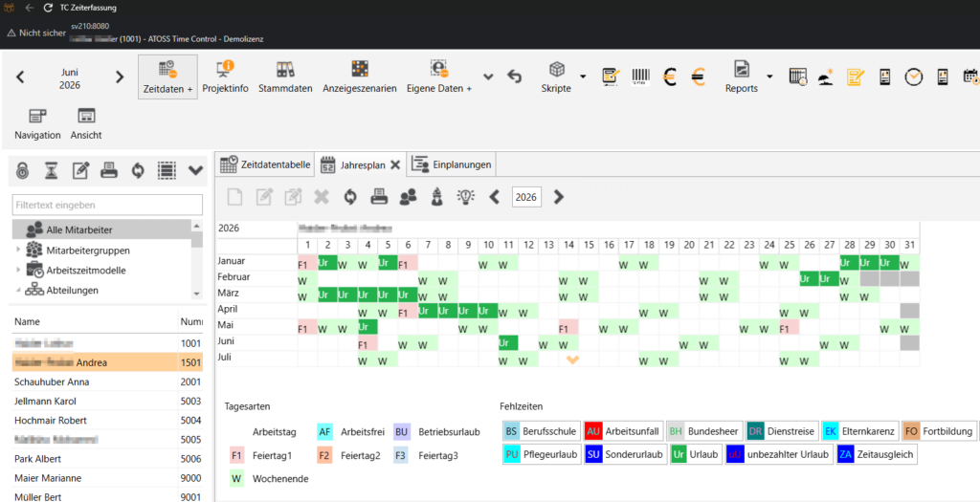Click the calendar table icon after Reports
980x502 pixels.
(798, 76)
